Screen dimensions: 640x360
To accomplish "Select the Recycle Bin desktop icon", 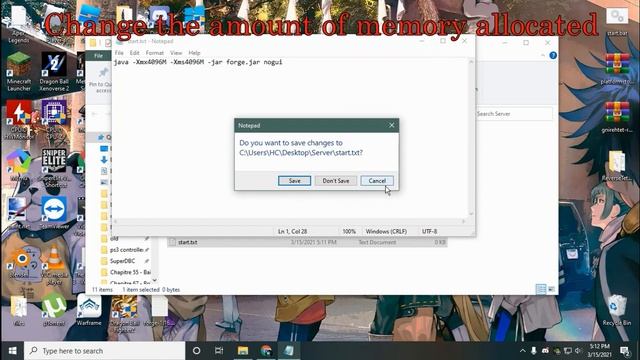I will (617, 310).
